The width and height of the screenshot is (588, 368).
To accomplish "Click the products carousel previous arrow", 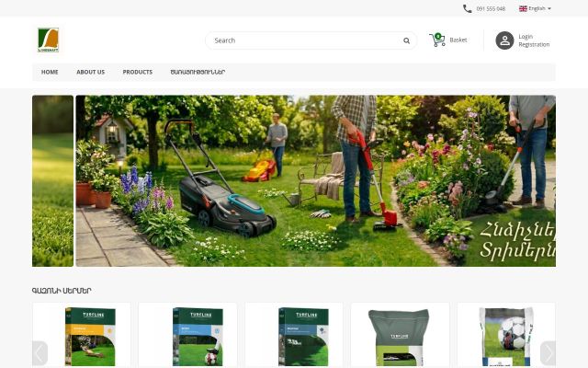I will point(40,353).
